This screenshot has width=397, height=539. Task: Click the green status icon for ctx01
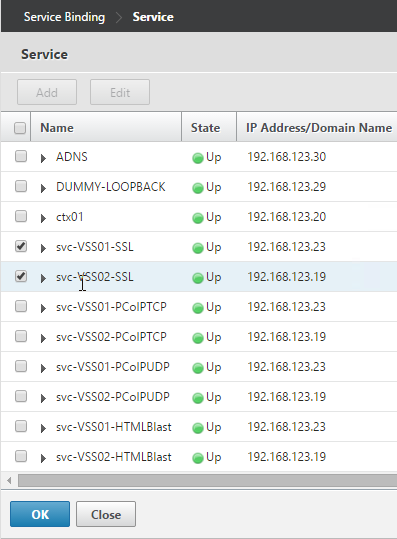tap(198, 218)
